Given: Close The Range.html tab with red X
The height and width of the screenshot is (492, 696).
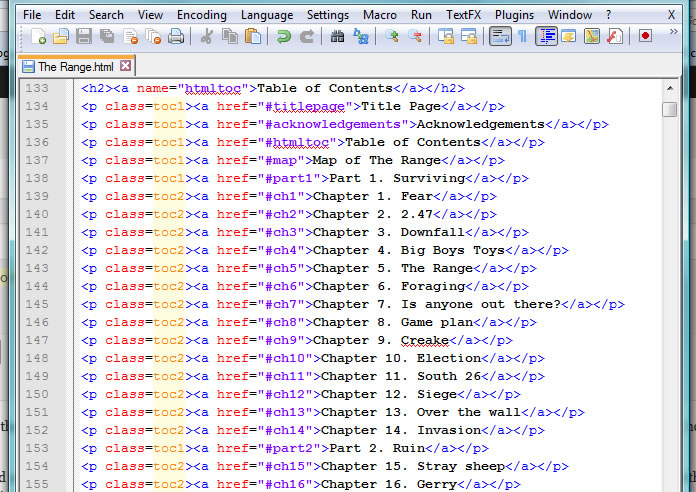Looking at the screenshot, I should point(125,66).
